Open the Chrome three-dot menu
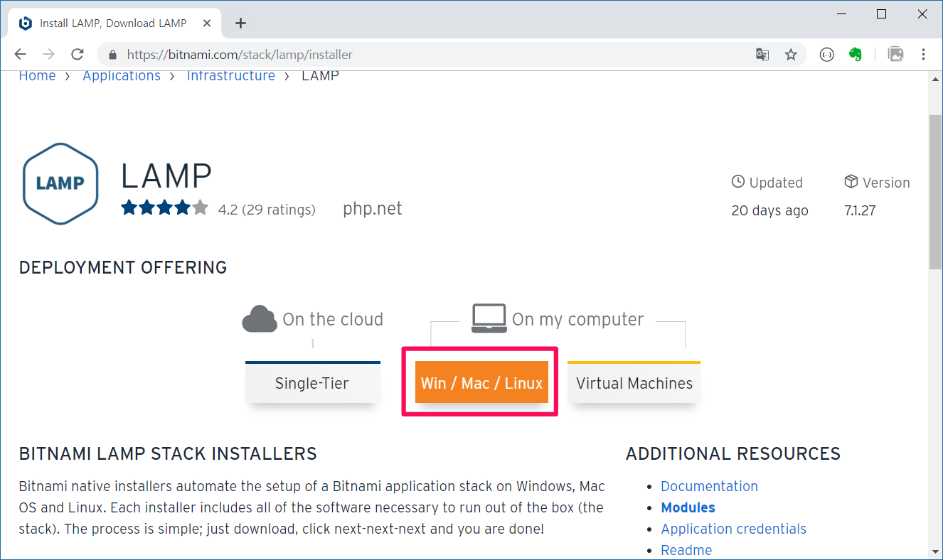The image size is (943, 560). [923, 55]
